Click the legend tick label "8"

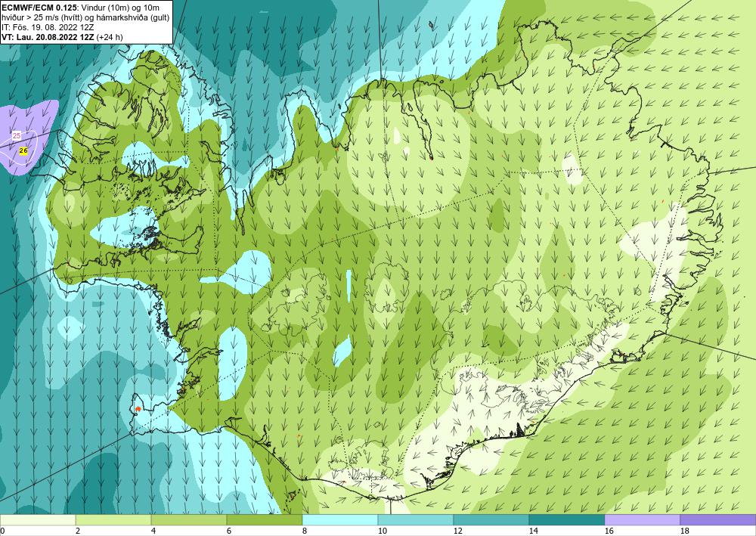click(305, 531)
